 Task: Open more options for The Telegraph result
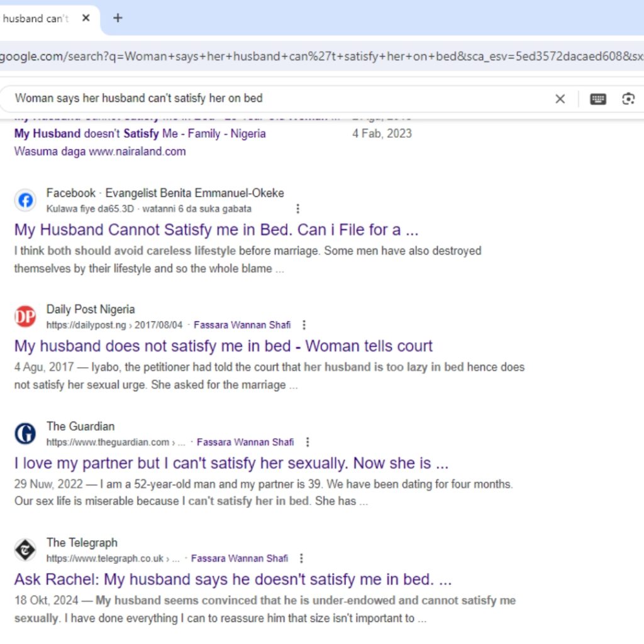pos(301,558)
